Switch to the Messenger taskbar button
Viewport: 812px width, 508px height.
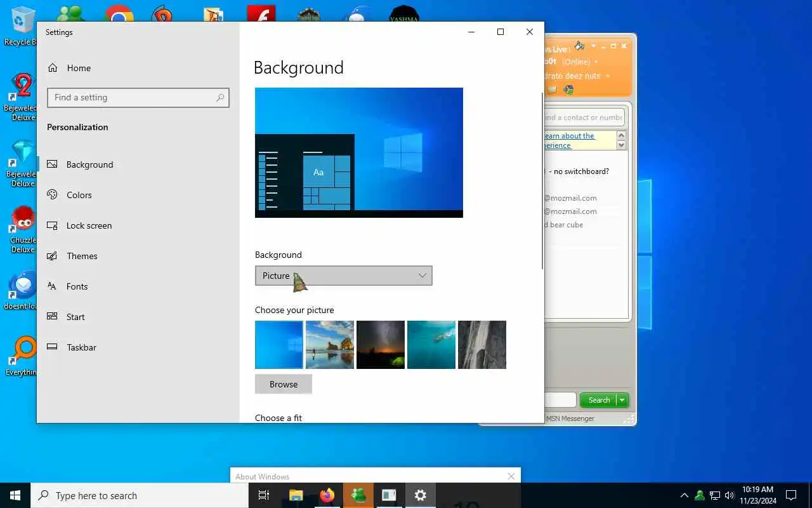(358, 495)
